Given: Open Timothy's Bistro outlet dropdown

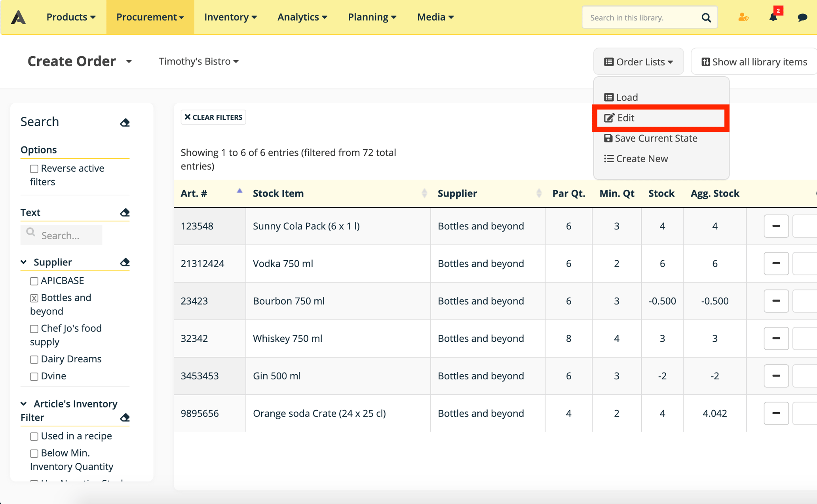Looking at the screenshot, I should [x=199, y=61].
